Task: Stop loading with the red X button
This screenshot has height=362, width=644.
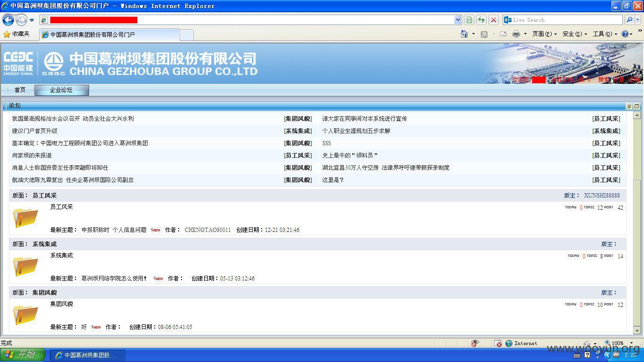Action: pos(494,20)
